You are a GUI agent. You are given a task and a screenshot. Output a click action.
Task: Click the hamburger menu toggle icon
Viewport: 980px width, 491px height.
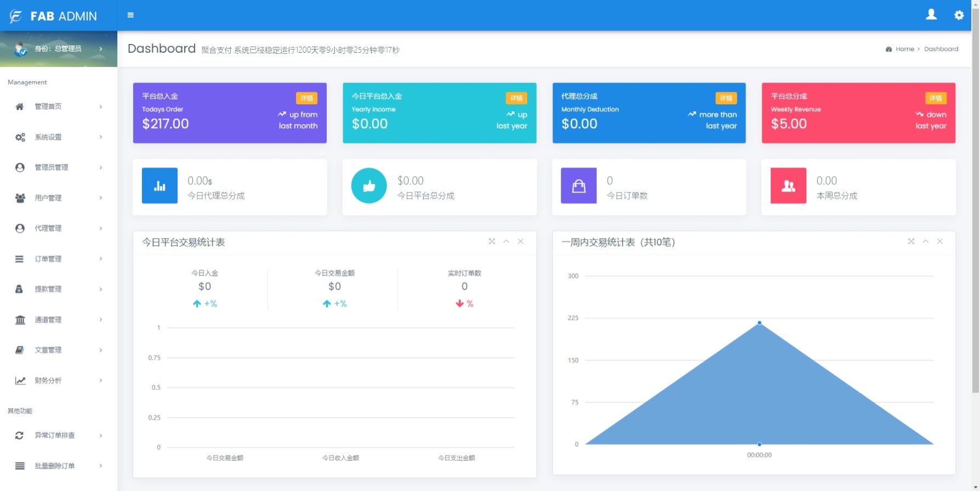pyautogui.click(x=130, y=15)
